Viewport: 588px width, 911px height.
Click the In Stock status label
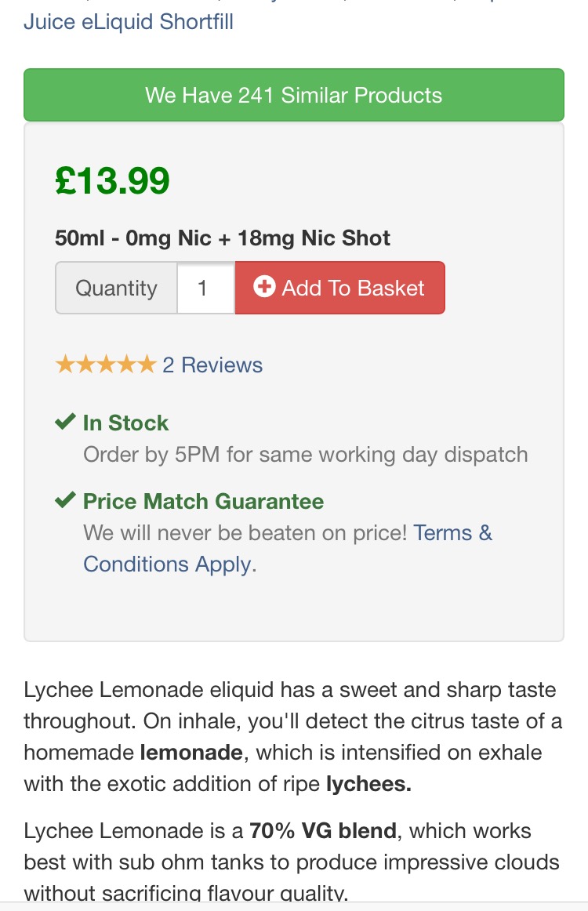(125, 423)
